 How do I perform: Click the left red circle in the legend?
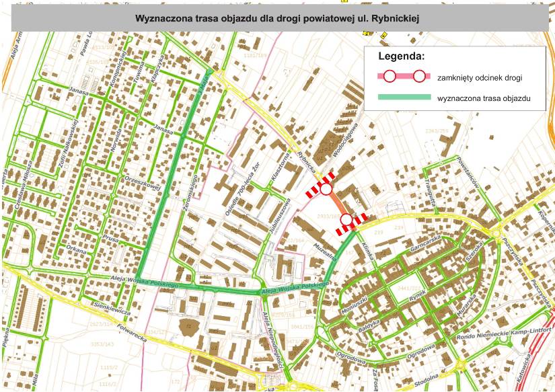click(389, 75)
